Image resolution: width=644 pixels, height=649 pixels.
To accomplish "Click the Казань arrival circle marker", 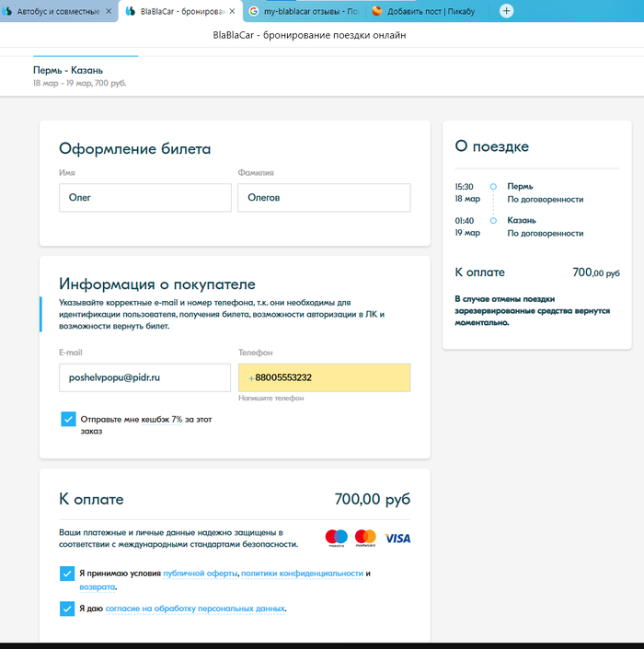I will (493, 221).
